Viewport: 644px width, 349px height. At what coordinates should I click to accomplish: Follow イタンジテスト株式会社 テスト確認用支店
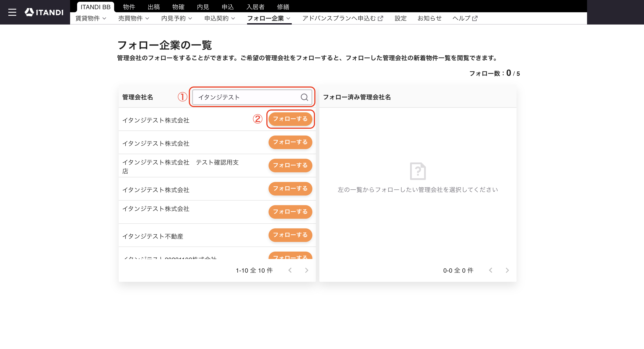tap(290, 165)
